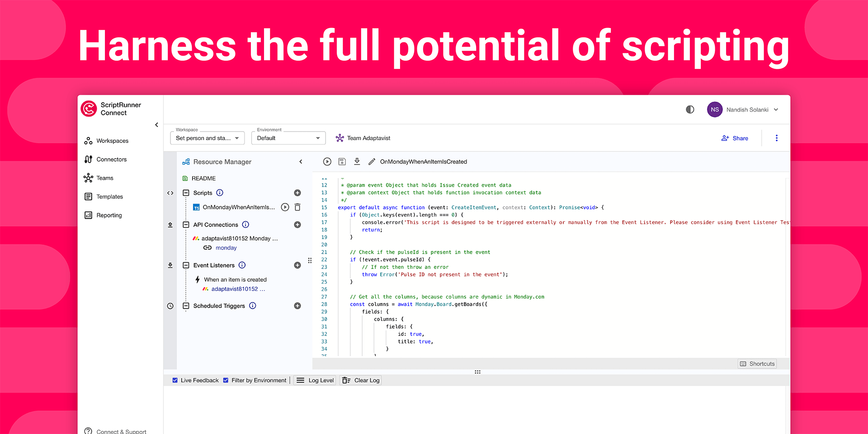Add a new API connection
The image size is (868, 434).
pyautogui.click(x=297, y=225)
